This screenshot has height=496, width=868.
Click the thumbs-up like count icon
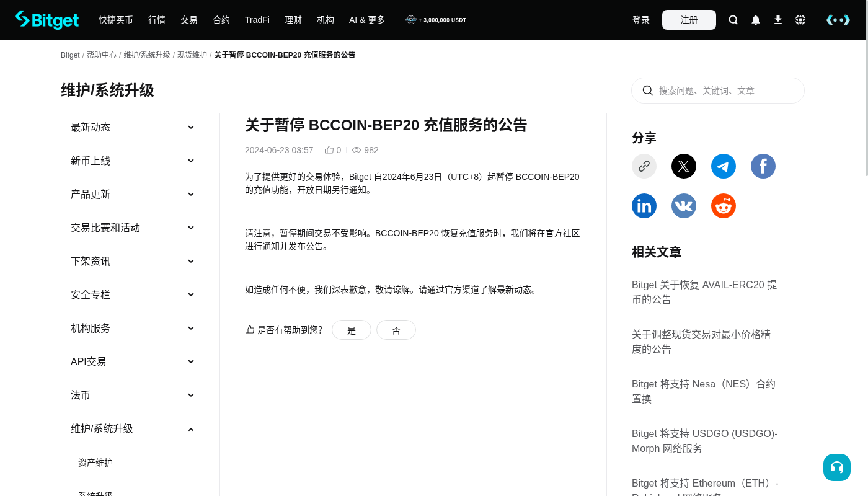329,150
